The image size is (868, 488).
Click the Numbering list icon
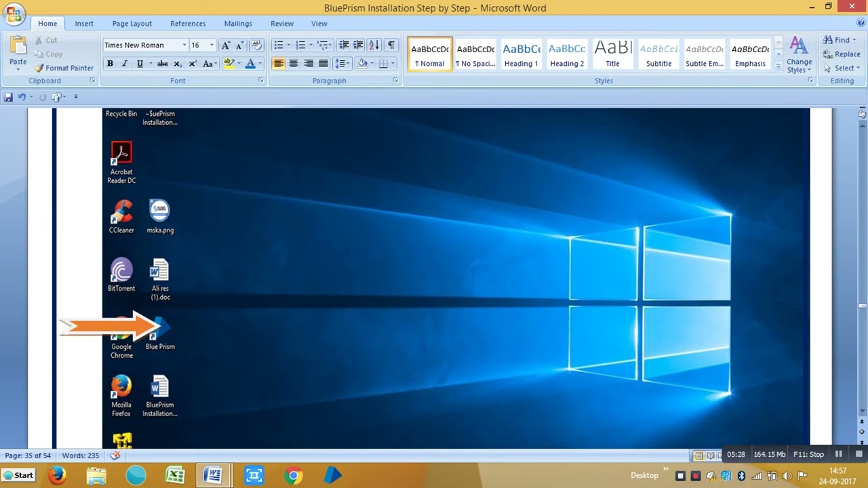pos(300,45)
